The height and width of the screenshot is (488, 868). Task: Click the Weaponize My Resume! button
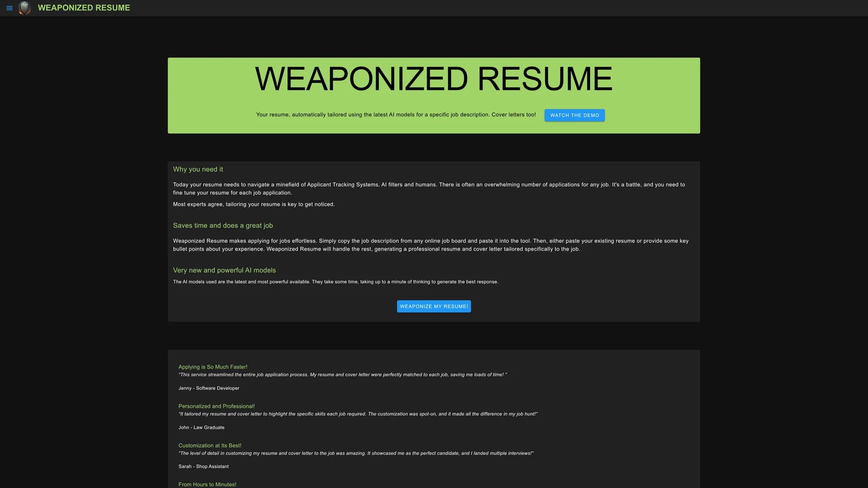[434, 306]
